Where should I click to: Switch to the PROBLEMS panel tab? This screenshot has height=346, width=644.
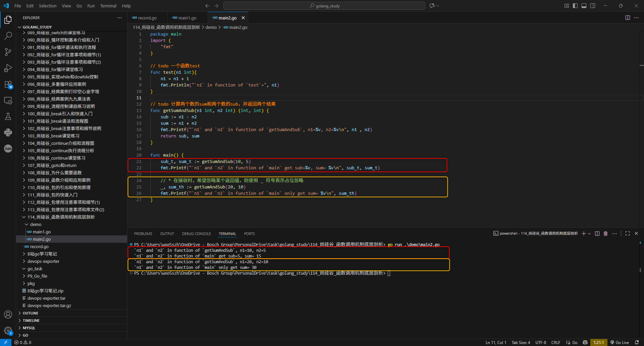[x=143, y=234]
